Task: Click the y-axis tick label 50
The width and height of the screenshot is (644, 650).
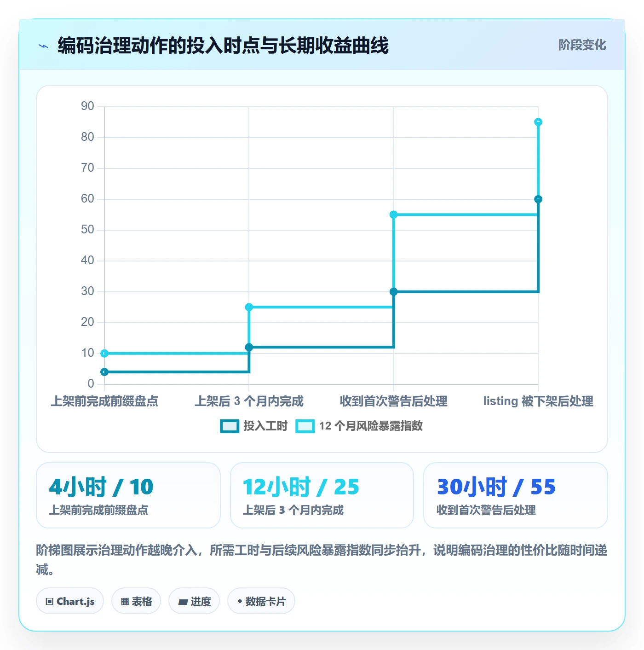Action: coord(87,230)
